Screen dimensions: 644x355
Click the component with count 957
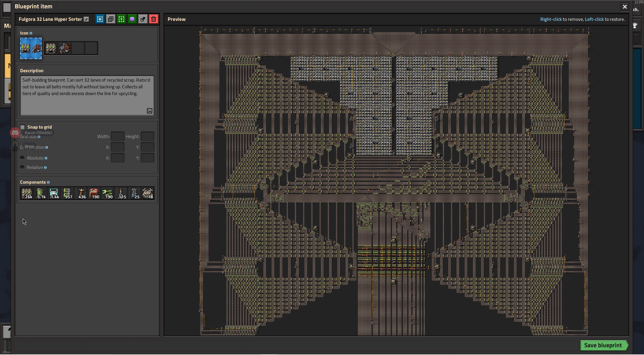[67, 193]
